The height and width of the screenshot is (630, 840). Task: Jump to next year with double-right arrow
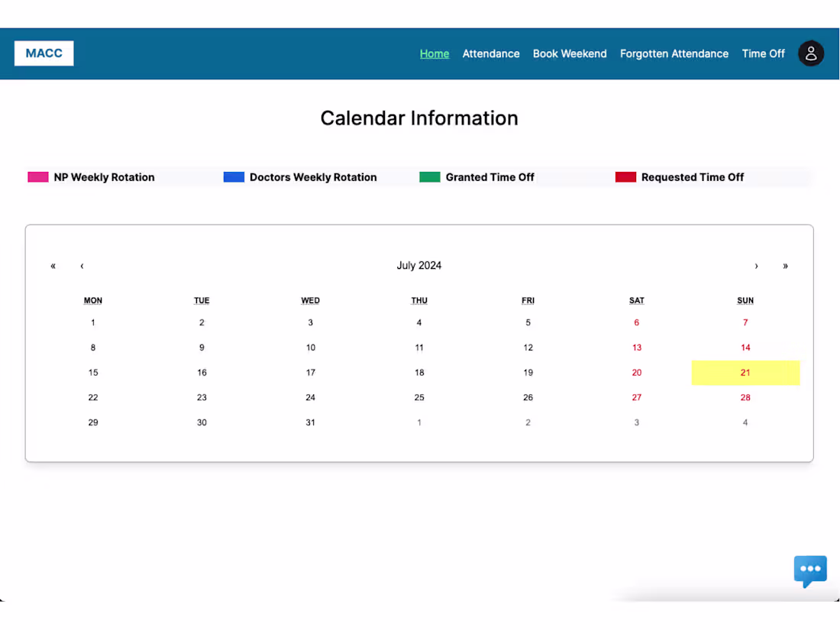[785, 266]
